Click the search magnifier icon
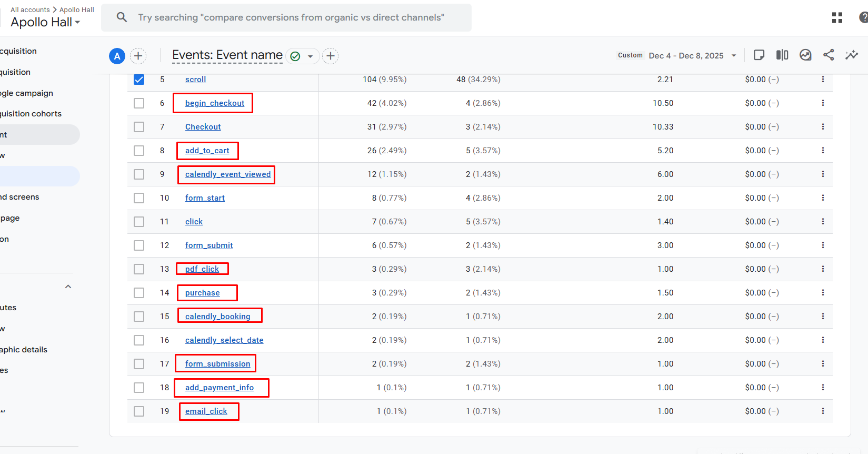 122,17
